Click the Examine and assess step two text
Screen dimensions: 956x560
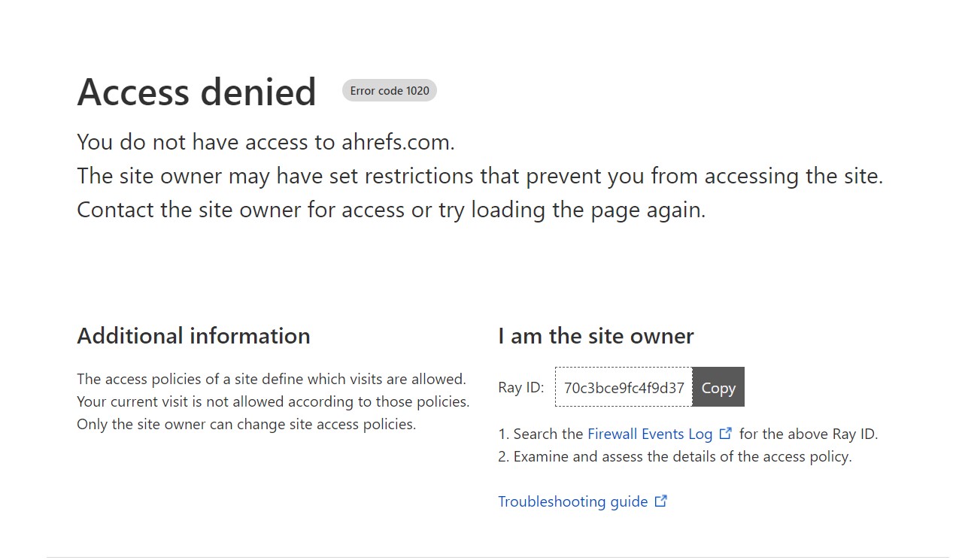pyautogui.click(x=675, y=456)
